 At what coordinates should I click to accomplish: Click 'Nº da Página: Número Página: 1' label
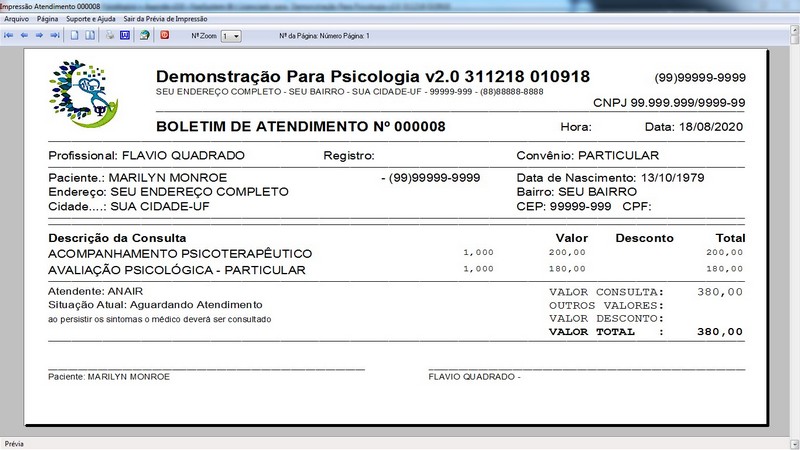(x=324, y=36)
